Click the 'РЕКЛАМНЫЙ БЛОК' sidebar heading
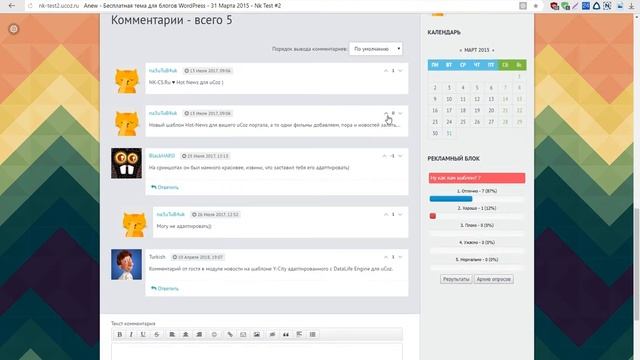640x360 pixels. pyautogui.click(x=453, y=158)
